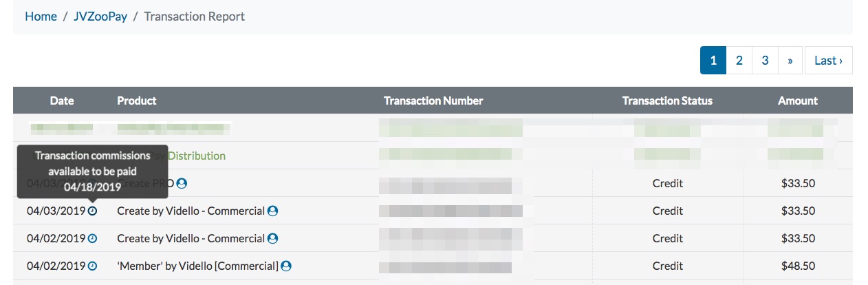This screenshot has height=285, width=868.
Task: Open the green Distribution product link
Action: point(197,156)
